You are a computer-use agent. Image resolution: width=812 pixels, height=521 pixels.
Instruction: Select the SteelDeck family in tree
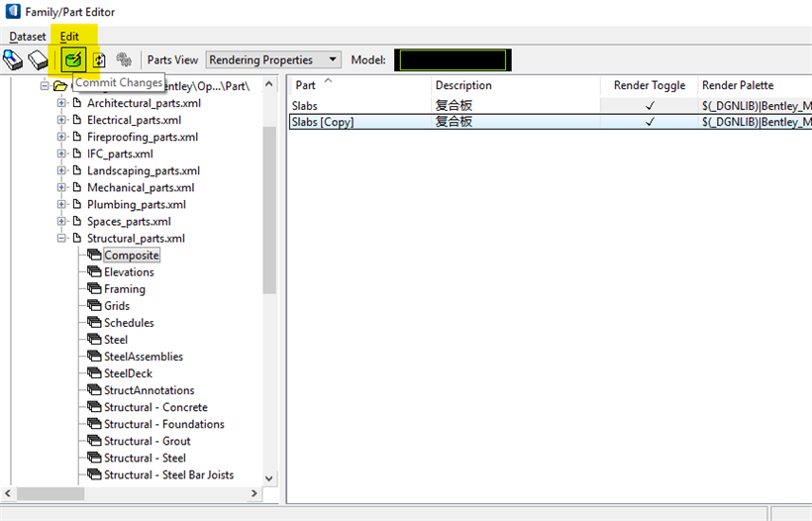(129, 373)
